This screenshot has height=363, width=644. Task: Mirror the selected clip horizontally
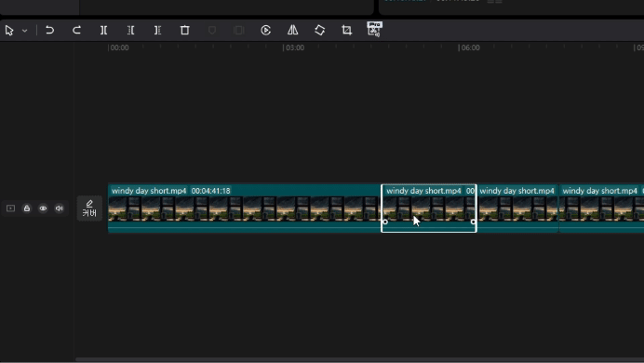click(x=293, y=30)
